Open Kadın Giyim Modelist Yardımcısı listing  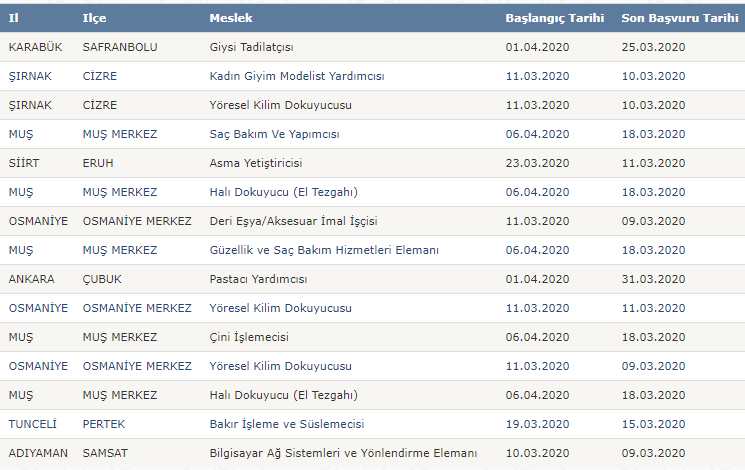(x=296, y=76)
